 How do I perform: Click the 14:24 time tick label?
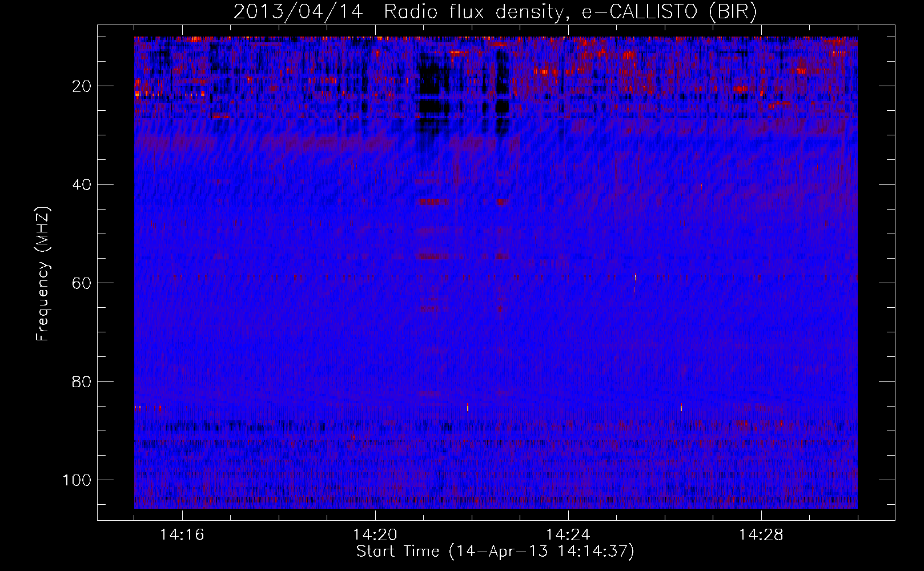click(x=568, y=535)
